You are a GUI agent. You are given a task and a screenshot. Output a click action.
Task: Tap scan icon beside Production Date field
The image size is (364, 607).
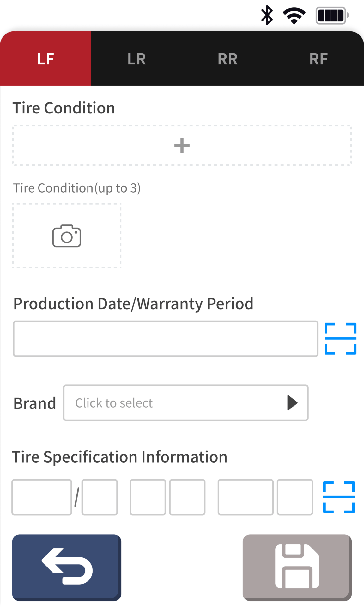340,339
